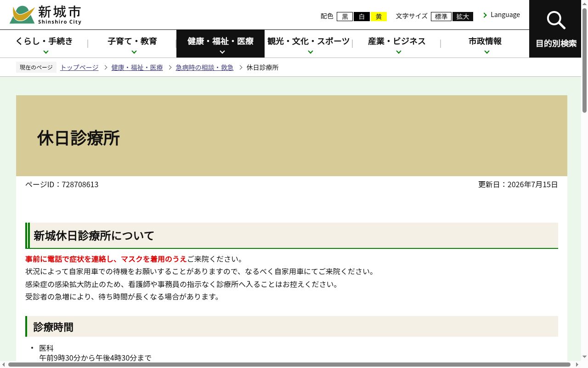Viewport: 588px width, 368px height.
Task: Click the 診療時間 heading
Action: tap(53, 327)
